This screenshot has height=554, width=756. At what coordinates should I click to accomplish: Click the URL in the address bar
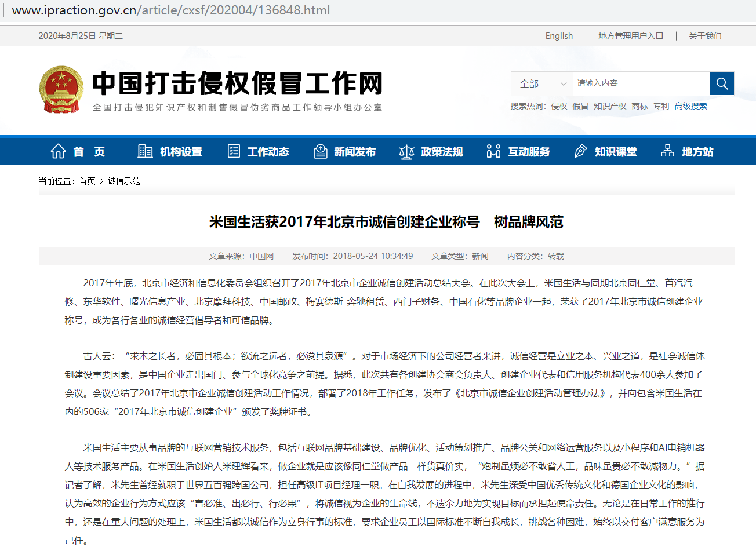pos(171,10)
